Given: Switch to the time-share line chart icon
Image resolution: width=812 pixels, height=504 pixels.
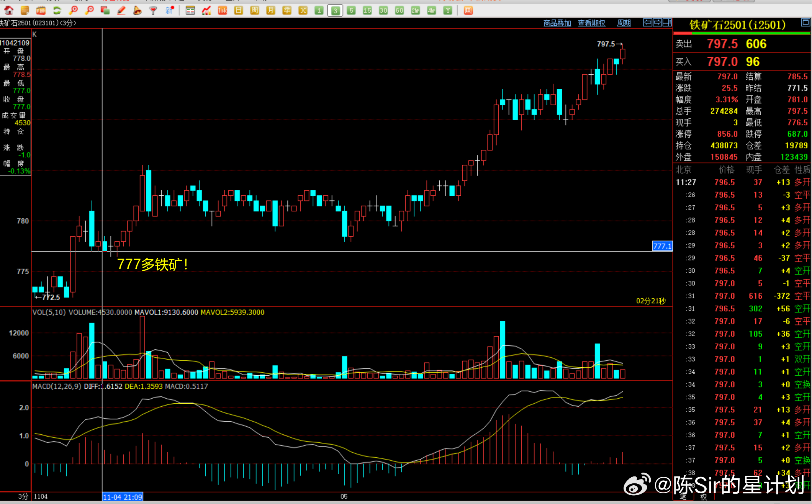Looking at the screenshot, I should click(x=206, y=10).
